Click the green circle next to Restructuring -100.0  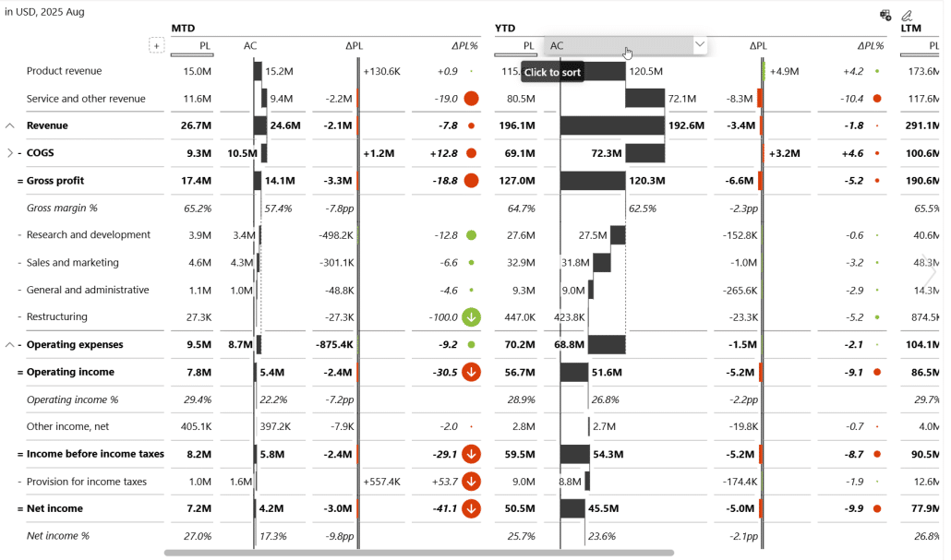(x=470, y=317)
